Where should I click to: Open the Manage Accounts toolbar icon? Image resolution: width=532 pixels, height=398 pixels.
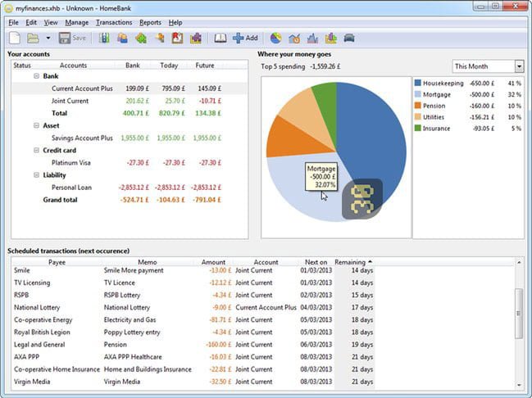(x=104, y=38)
